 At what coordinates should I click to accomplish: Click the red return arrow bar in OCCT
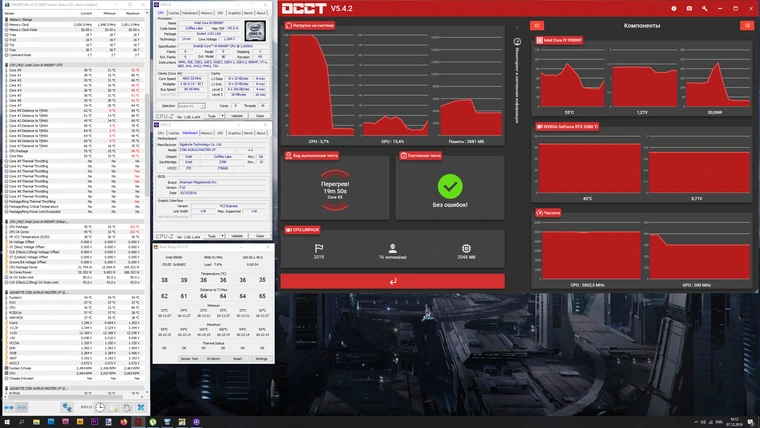tap(392, 281)
